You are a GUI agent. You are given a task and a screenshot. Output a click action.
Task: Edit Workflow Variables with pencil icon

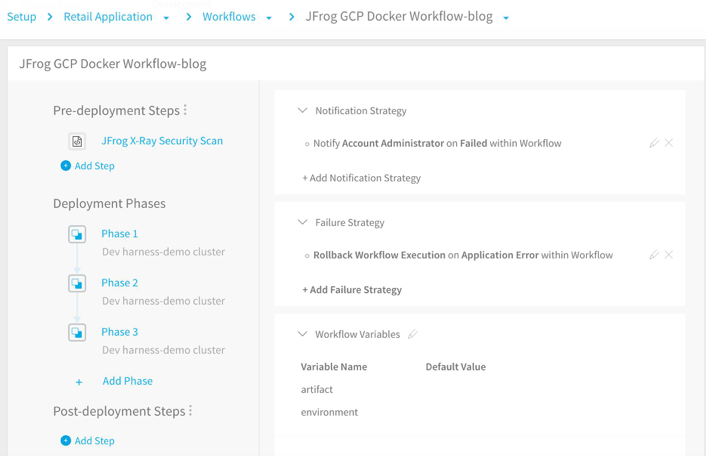[412, 334]
